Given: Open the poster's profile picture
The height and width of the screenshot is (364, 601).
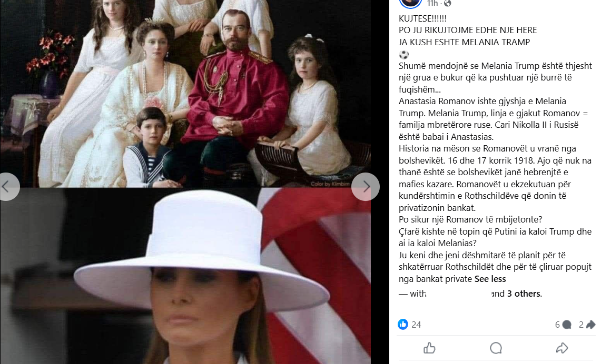Looking at the screenshot, I should (410, 3).
